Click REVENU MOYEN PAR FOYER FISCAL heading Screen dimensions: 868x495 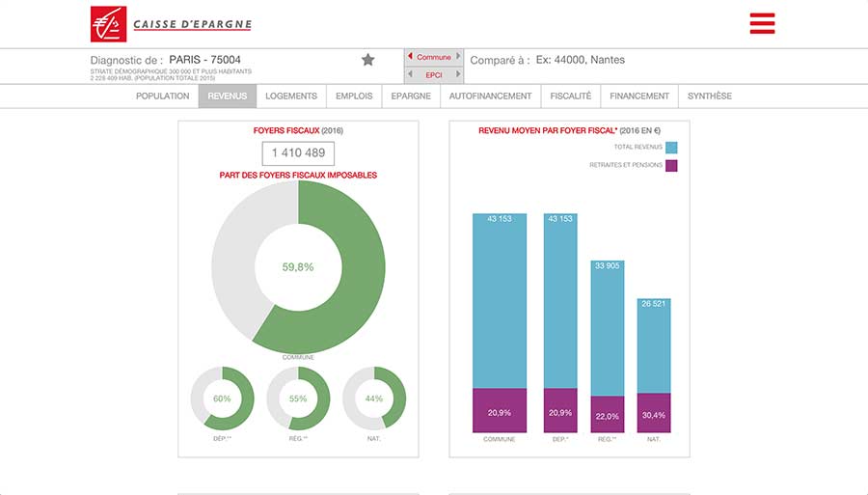(569, 130)
